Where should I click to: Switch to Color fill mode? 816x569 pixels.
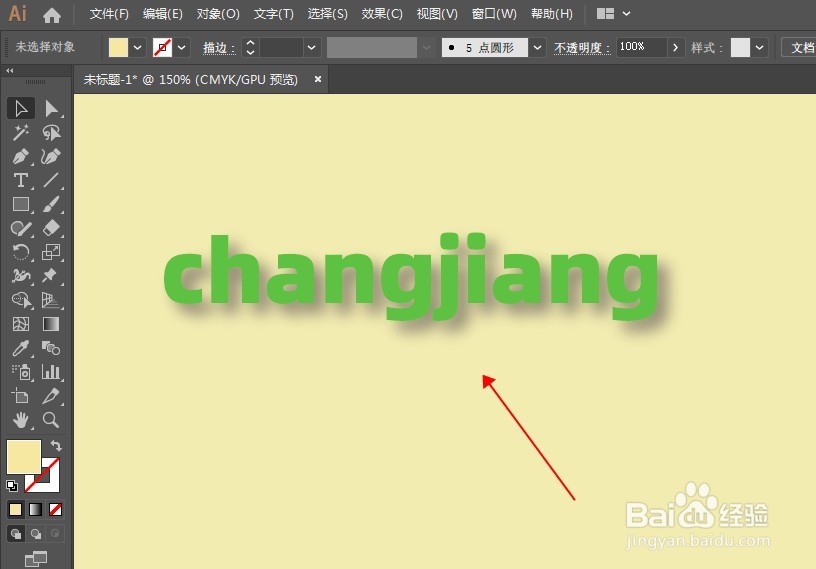(16, 509)
